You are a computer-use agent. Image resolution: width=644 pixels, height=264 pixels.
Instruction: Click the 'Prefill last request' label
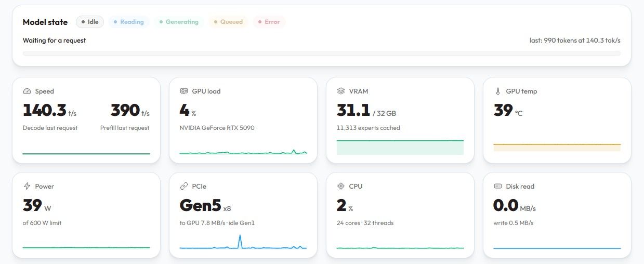pyautogui.click(x=125, y=128)
